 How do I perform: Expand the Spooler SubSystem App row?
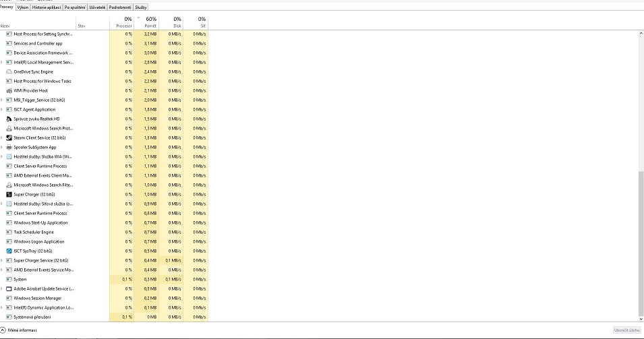pos(1,148)
